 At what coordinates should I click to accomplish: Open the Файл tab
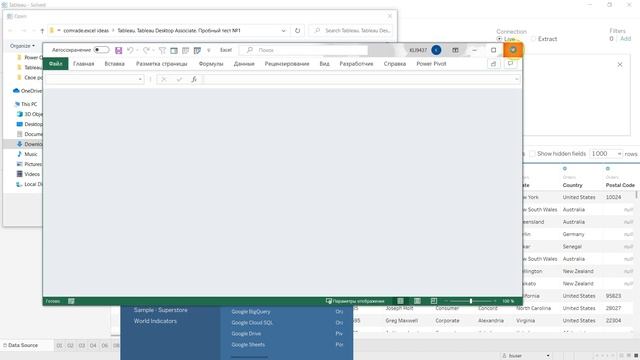[56, 64]
